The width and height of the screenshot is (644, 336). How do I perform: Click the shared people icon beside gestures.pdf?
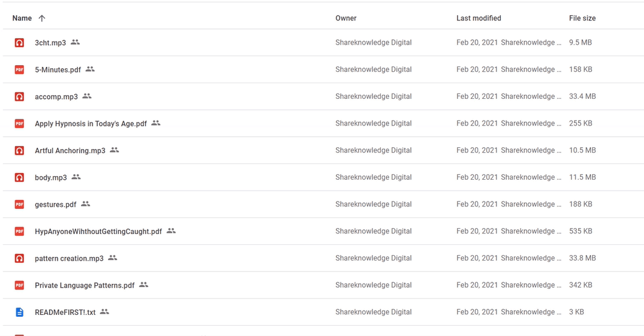point(85,204)
